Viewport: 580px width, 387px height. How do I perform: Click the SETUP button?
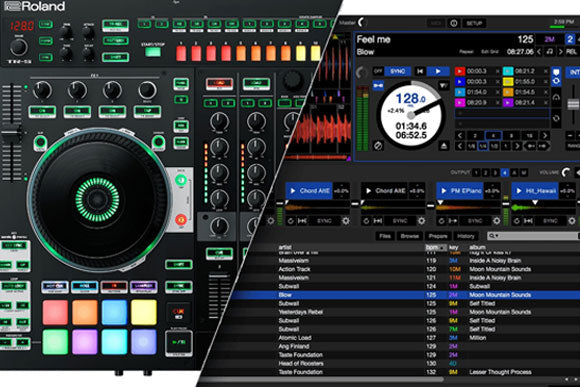[474, 23]
